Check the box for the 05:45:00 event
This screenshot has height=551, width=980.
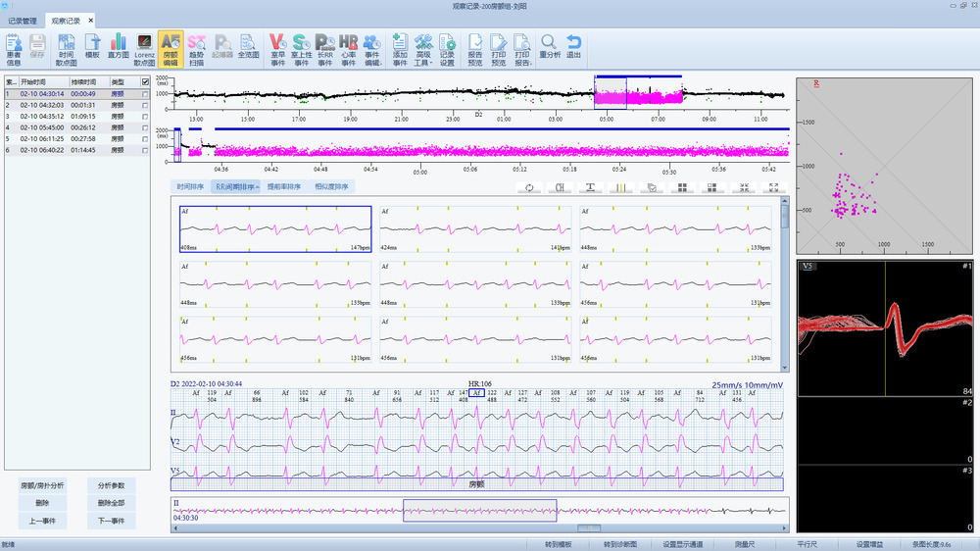pos(146,127)
